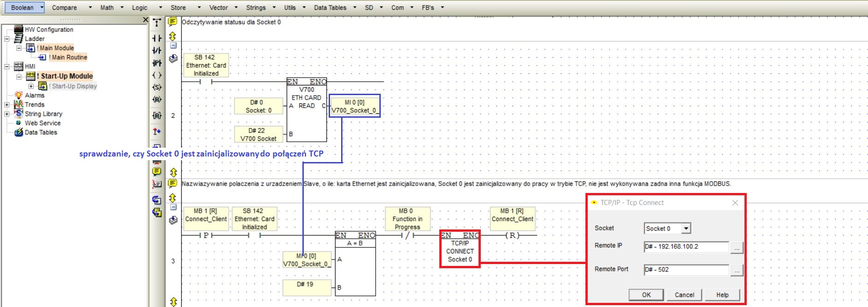This screenshot has width=868, height=307.
Task: Click the Remote IP input field
Action: [x=686, y=247]
